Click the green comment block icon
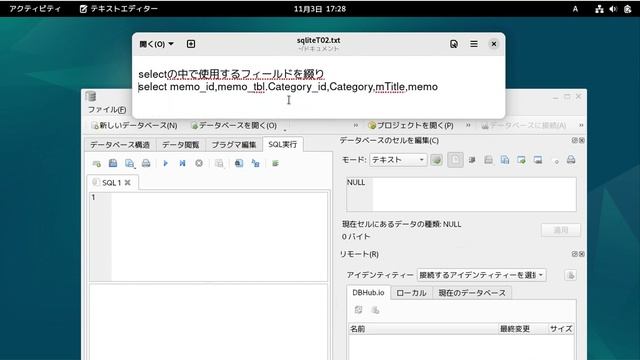The height and width of the screenshot is (360, 640). tap(276, 164)
